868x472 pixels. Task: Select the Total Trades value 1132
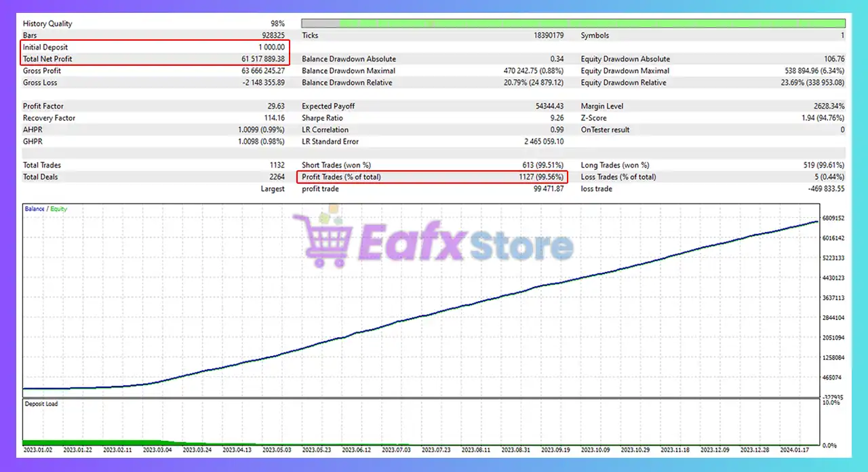(277, 165)
